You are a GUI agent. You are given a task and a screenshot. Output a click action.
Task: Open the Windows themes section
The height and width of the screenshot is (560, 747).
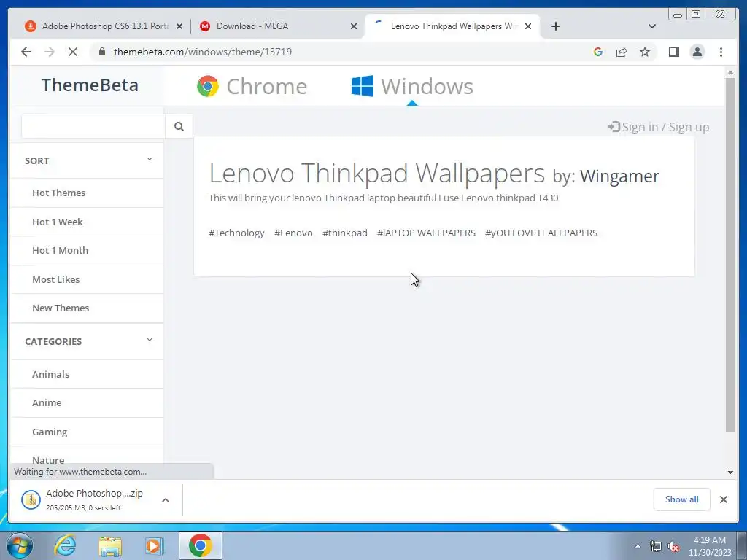click(412, 86)
